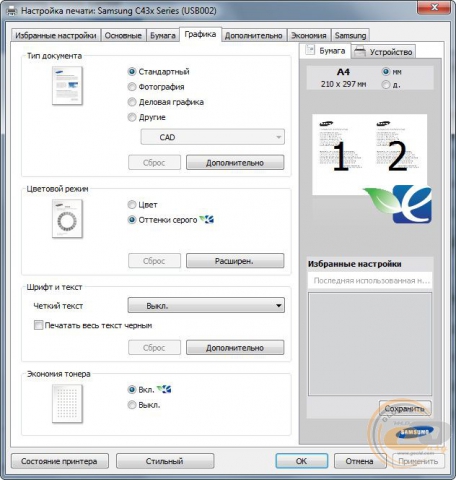Click the Расширен. color button
The width and height of the screenshot is (456, 480).
click(x=235, y=261)
